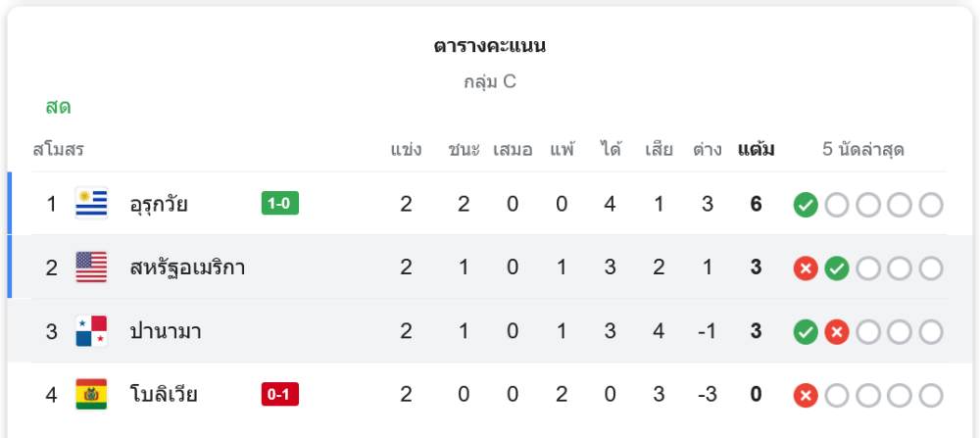
Task: Open Bolivia's live 0-1 score badge
Action: pyautogui.click(x=280, y=395)
